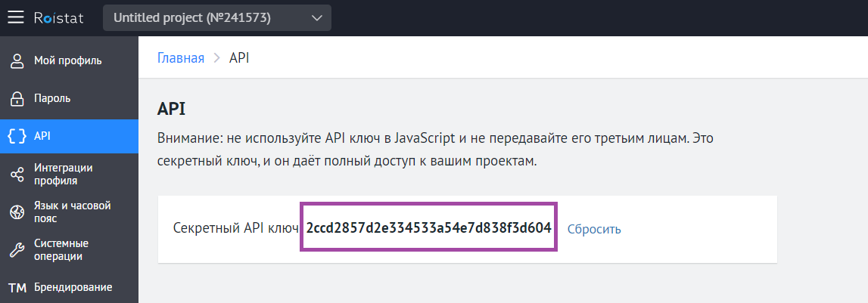Click the TM Брендирование icon
Image resolution: width=868 pixels, height=303 pixels.
tap(17, 288)
